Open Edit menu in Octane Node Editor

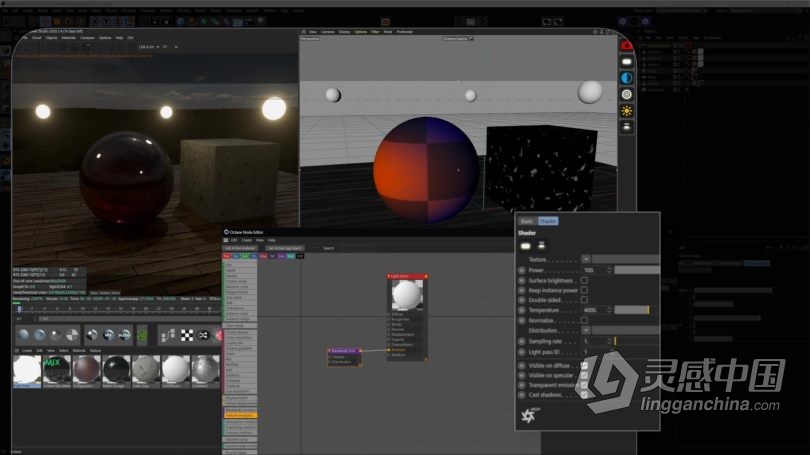tap(234, 240)
